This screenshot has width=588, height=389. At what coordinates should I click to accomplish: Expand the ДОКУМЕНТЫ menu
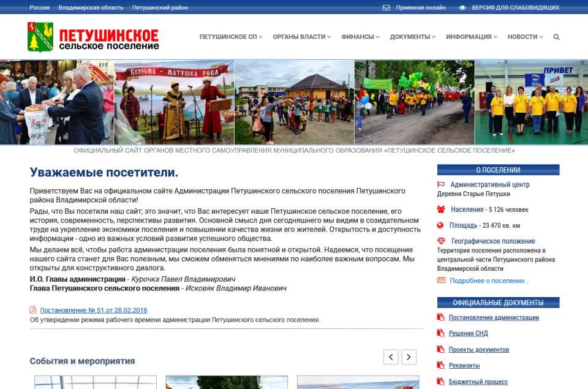point(412,37)
